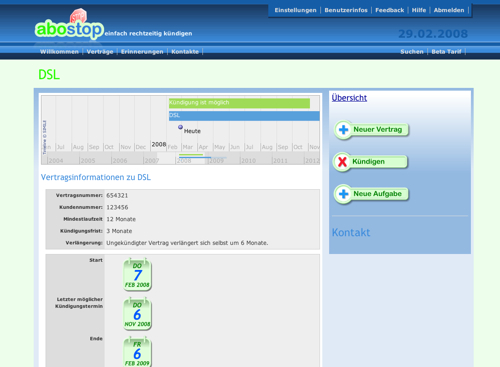Click the Verlängerung description text
This screenshot has width=500, height=367.
point(187,243)
